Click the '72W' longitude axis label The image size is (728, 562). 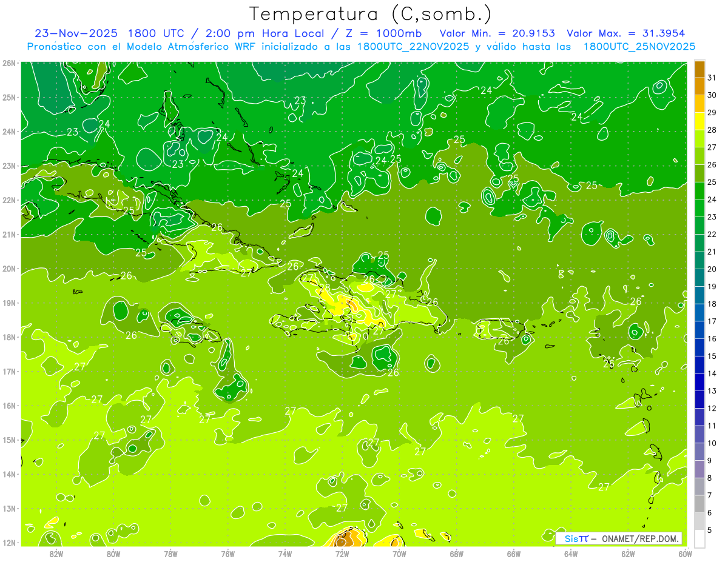tap(342, 554)
